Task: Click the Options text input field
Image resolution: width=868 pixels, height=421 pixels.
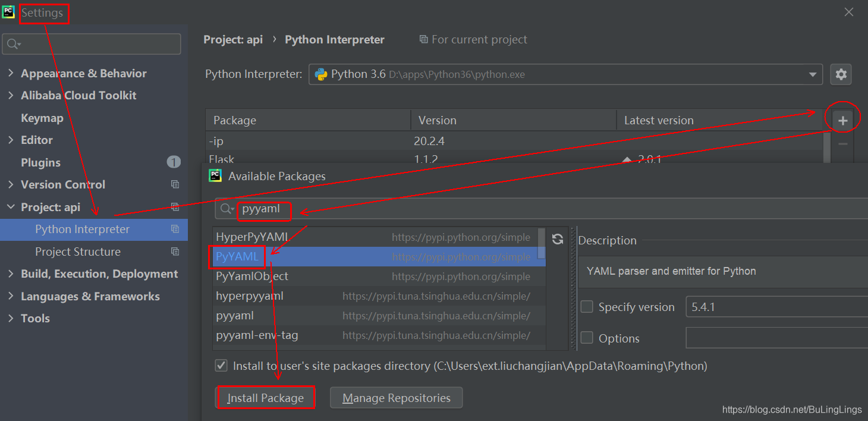Action: (776, 338)
